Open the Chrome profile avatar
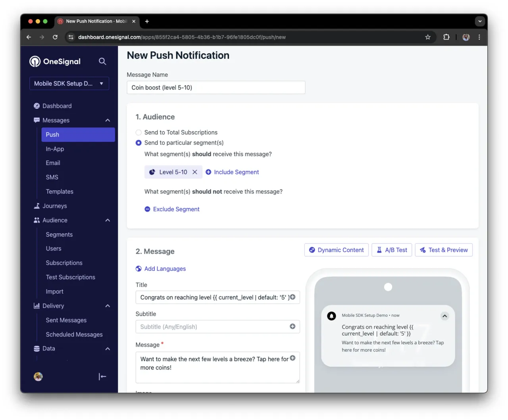The height and width of the screenshot is (420, 508). pyautogui.click(x=466, y=37)
